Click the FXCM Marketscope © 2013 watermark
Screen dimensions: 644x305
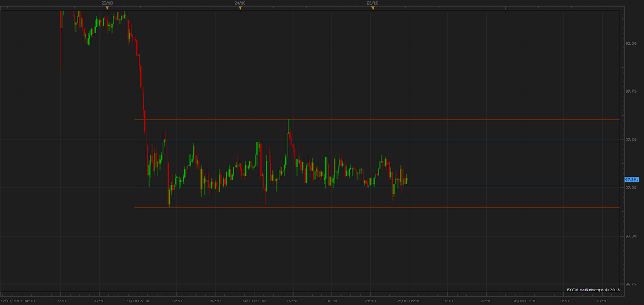593,290
